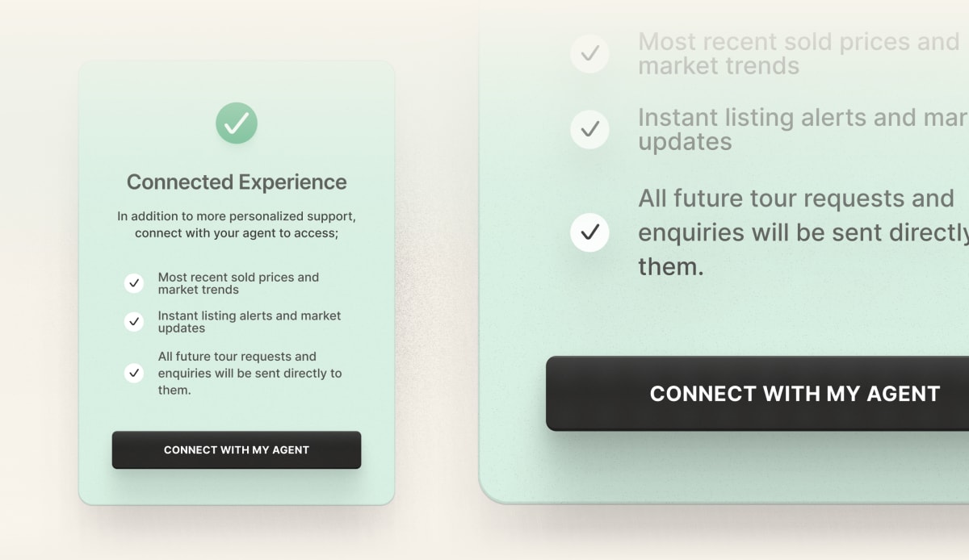Click the checkmark next to 'Instant listing alerts'
Image resolution: width=969 pixels, height=560 pixels.
(x=133, y=321)
